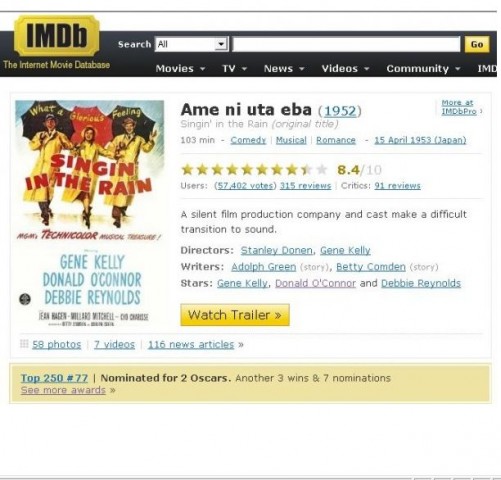Click inside the search text field
This screenshot has height=480, width=501.
(346, 44)
